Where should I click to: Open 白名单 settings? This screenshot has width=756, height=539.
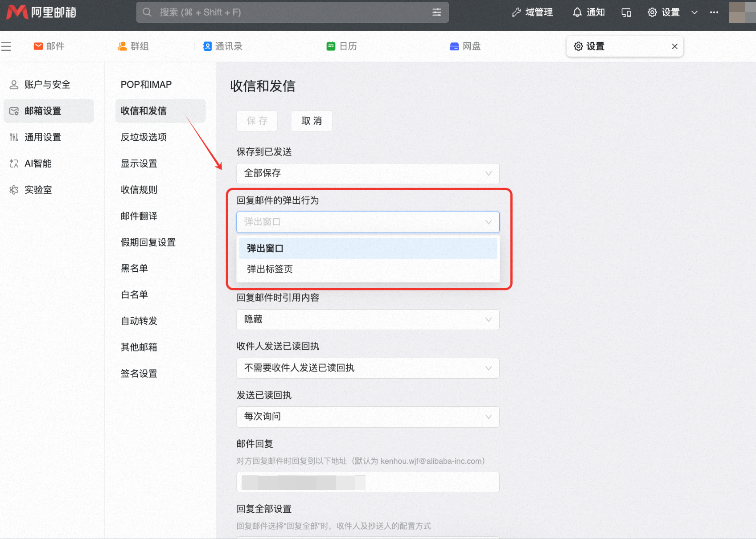tap(160, 294)
